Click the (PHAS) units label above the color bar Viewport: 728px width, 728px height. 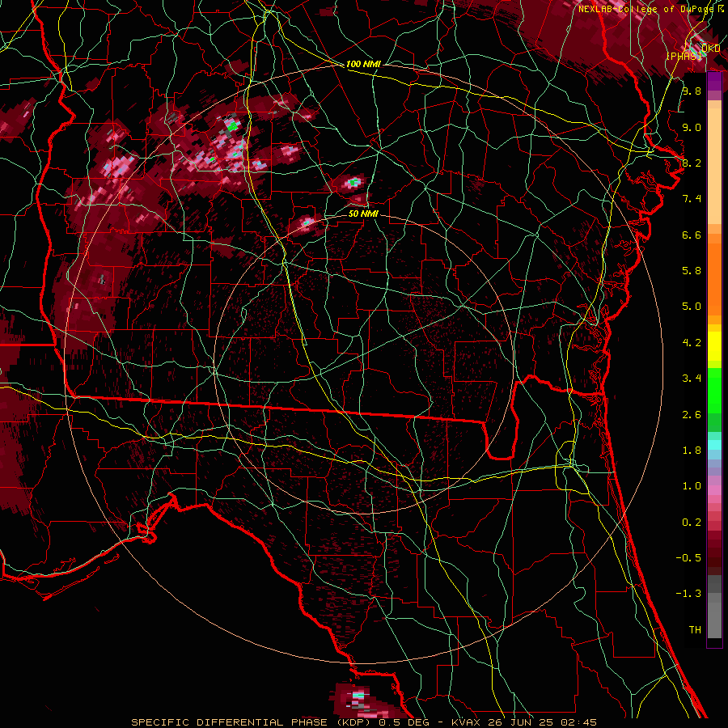[684, 56]
